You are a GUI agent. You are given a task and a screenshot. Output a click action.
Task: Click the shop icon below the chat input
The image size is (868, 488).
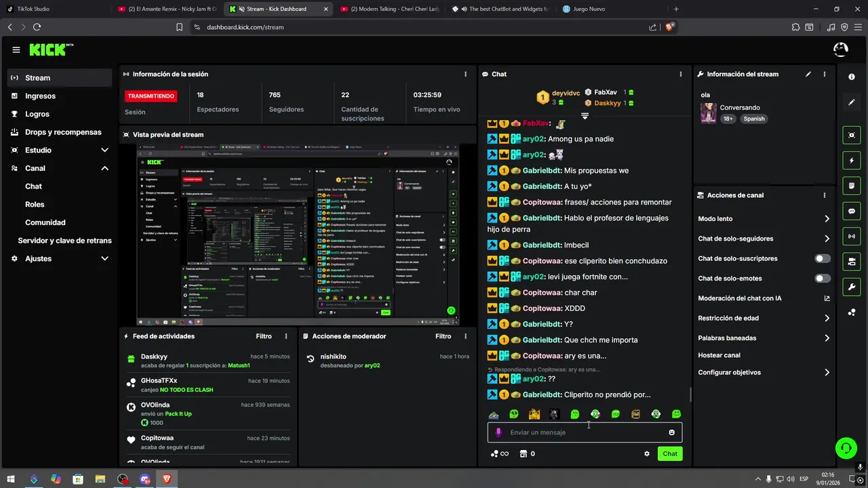pyautogui.click(x=524, y=454)
